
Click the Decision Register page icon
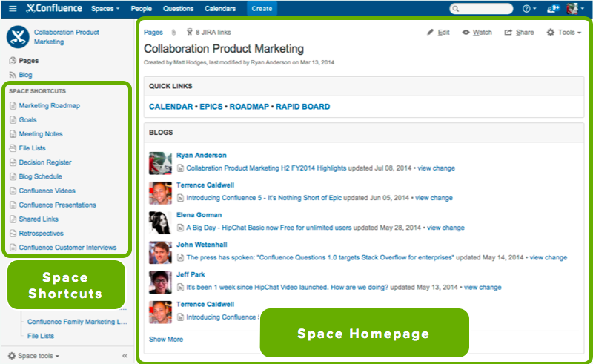click(13, 162)
